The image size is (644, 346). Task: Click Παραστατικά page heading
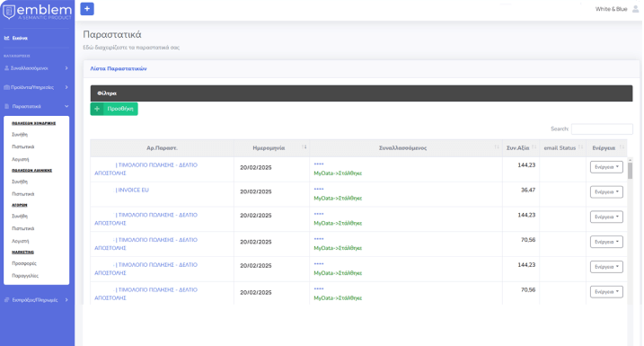point(112,34)
